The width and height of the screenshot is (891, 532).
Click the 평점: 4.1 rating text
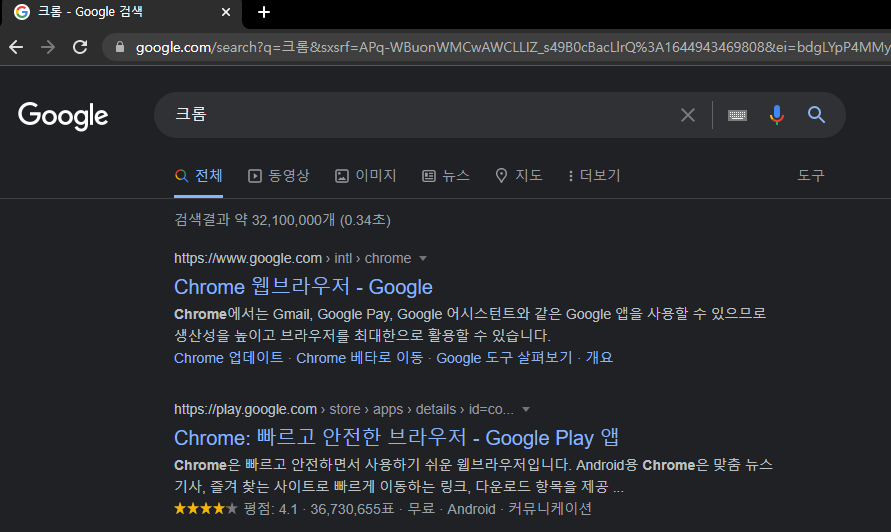click(x=270, y=509)
